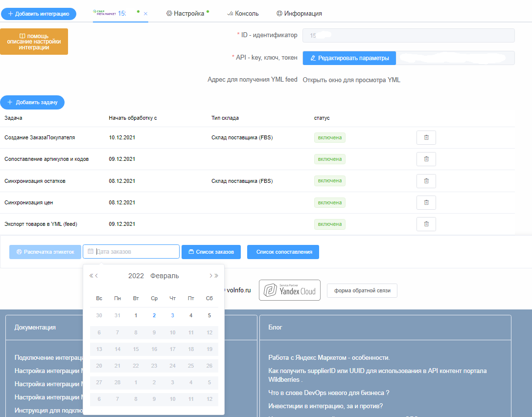Click trash icon for Сопоставление артикулов и кодов
532x417 pixels.
(x=426, y=159)
